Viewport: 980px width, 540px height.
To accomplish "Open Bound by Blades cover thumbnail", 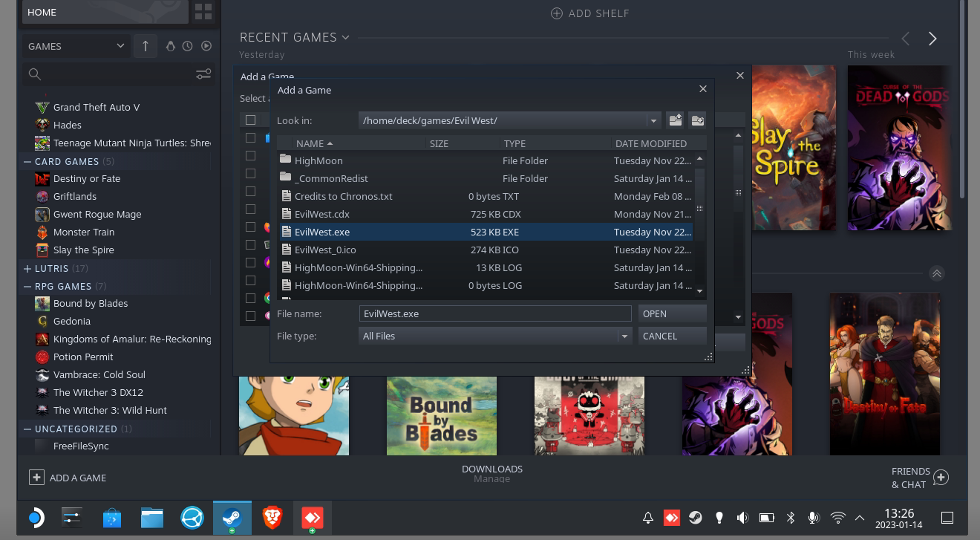I will coord(442,415).
